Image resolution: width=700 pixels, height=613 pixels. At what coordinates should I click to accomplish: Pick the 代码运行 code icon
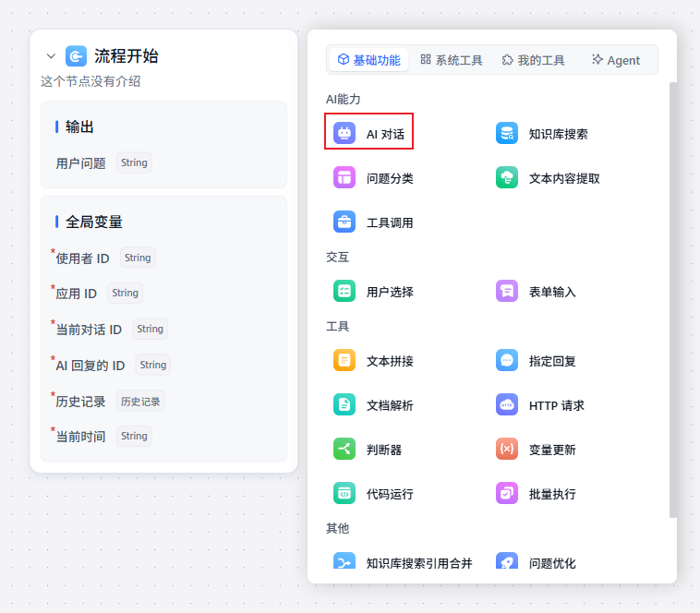344,493
